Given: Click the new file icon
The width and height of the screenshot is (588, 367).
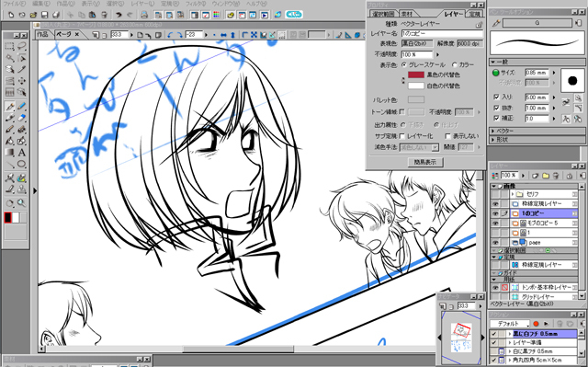Looking at the screenshot, I should (x=11, y=15).
